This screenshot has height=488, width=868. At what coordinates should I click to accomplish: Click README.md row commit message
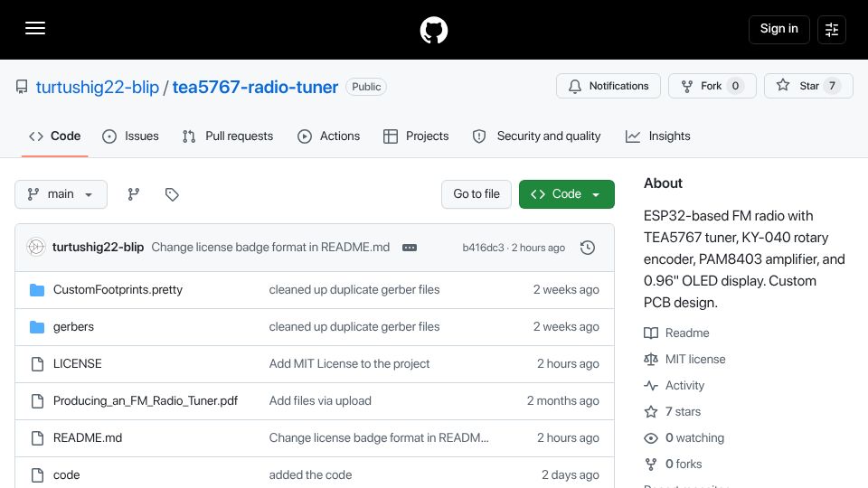click(379, 437)
